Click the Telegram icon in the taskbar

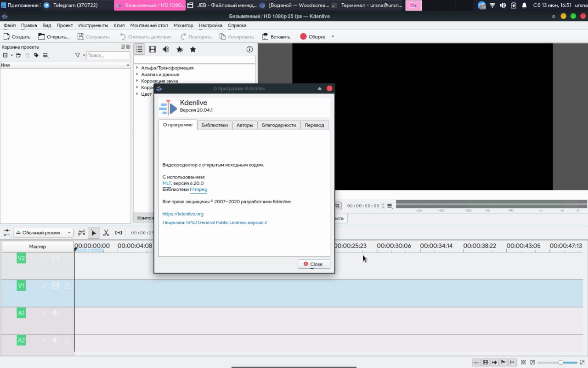46,6
